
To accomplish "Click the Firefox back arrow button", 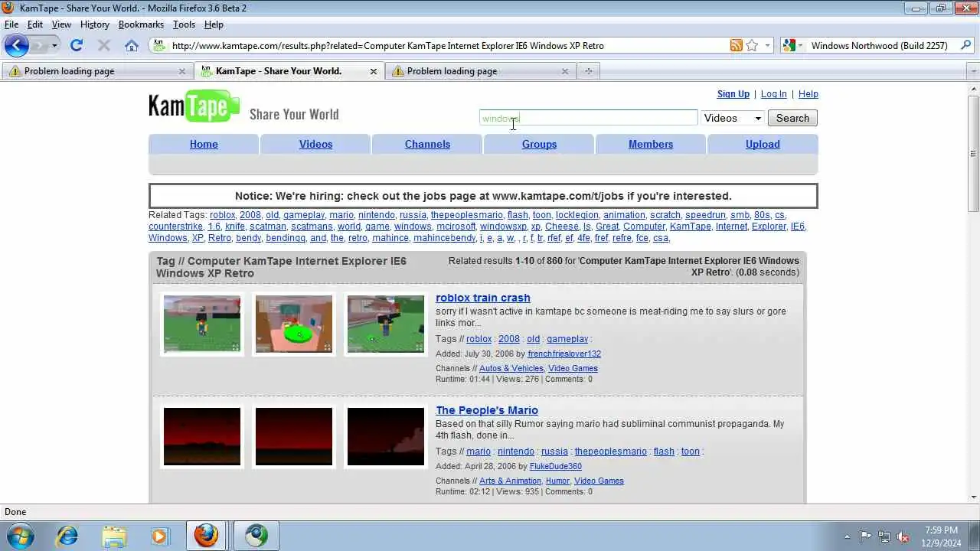I will pos(17,45).
